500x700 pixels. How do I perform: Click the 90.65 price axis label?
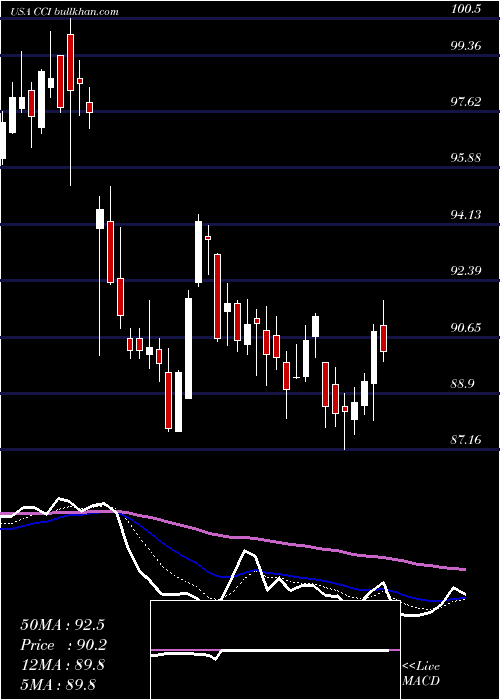[x=466, y=328]
